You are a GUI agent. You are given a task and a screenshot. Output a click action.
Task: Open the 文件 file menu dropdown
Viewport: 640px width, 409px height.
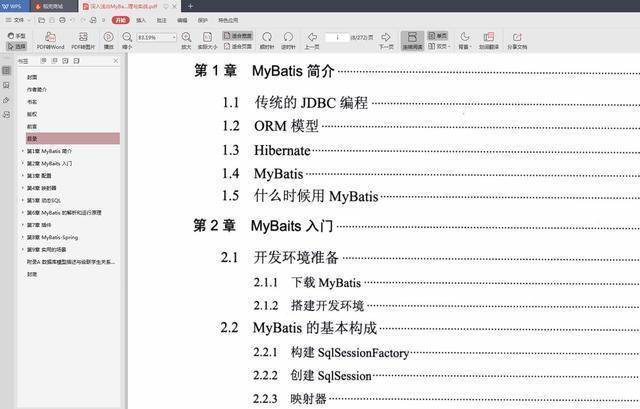click(x=18, y=20)
